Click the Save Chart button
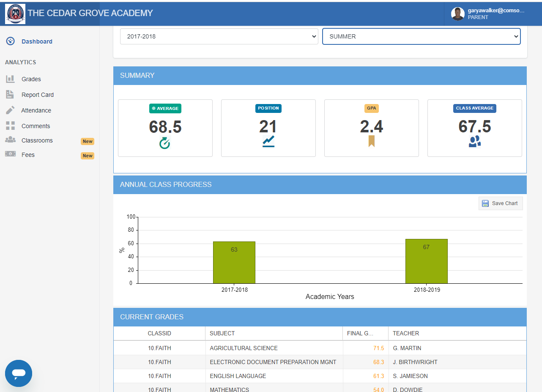Viewport: 542px width, 392px height. (x=501, y=203)
